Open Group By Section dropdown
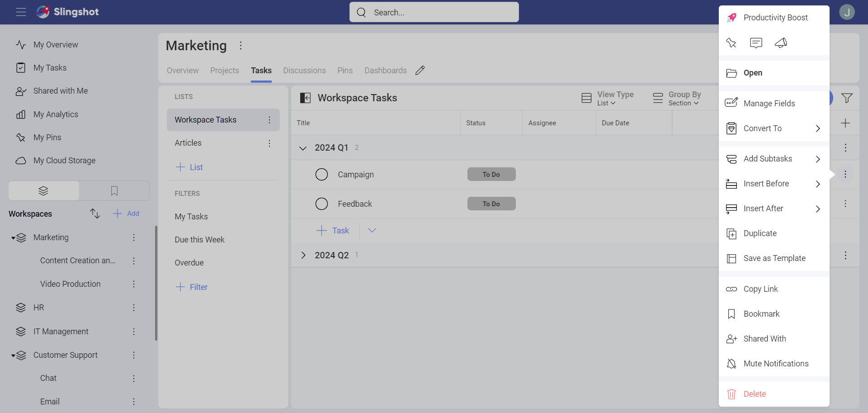 [x=677, y=98]
